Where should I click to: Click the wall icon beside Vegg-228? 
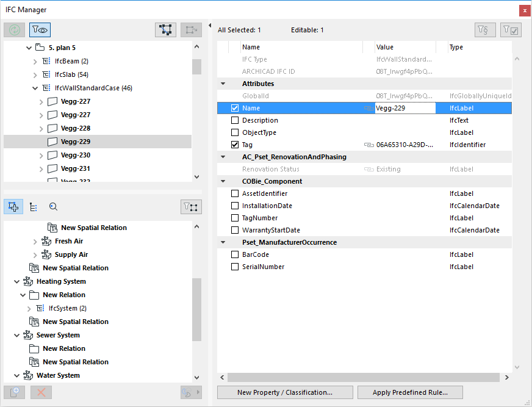click(x=52, y=128)
